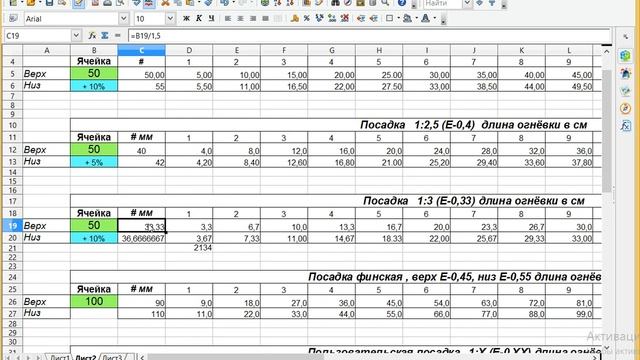Toggle underline formatting (Ч button)
The width and height of the screenshot is (640, 360).
[211, 18]
